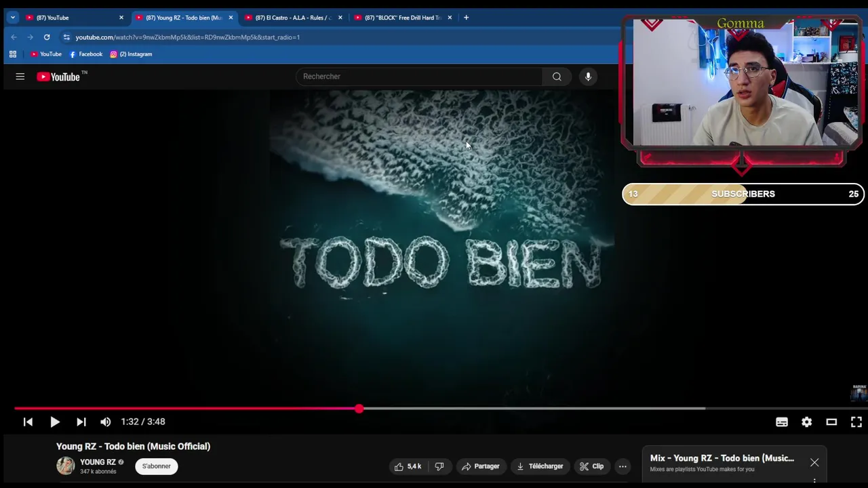This screenshot has width=868, height=488.
Task: Start voice search with microphone icon
Action: pos(588,77)
